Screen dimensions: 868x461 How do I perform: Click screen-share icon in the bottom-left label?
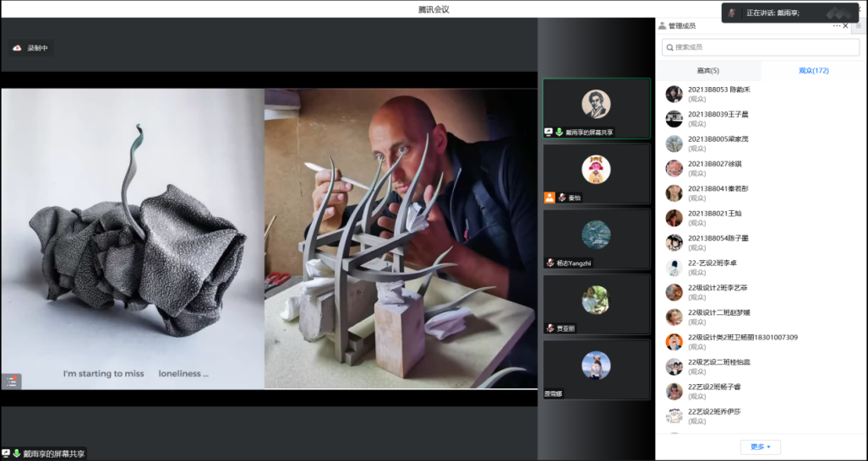pos(6,453)
